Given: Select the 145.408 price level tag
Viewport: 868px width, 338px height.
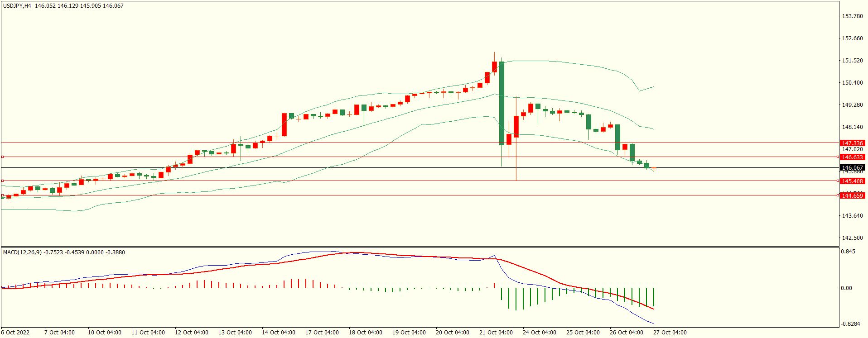Looking at the screenshot, I should pos(852,181).
